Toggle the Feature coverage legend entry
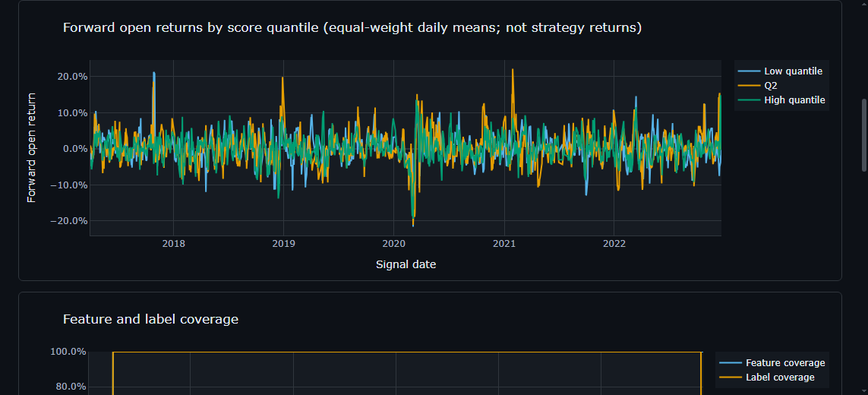868x395 pixels. [x=772, y=363]
